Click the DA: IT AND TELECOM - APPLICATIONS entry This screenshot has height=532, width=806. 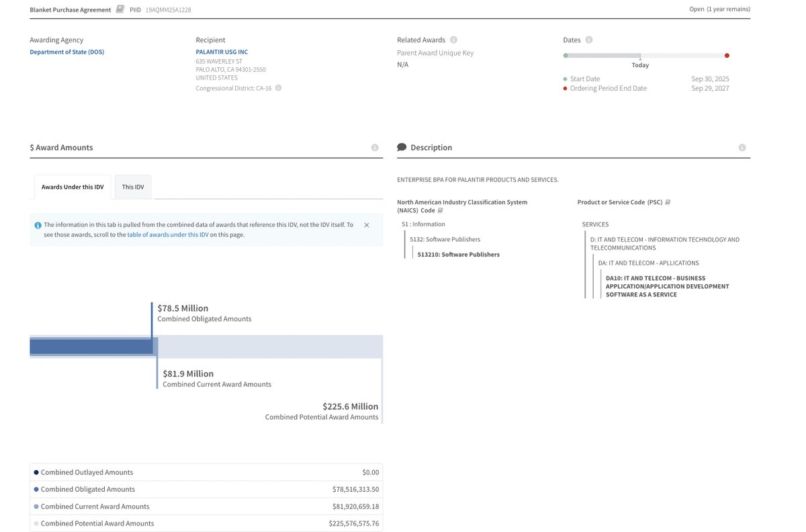click(648, 263)
